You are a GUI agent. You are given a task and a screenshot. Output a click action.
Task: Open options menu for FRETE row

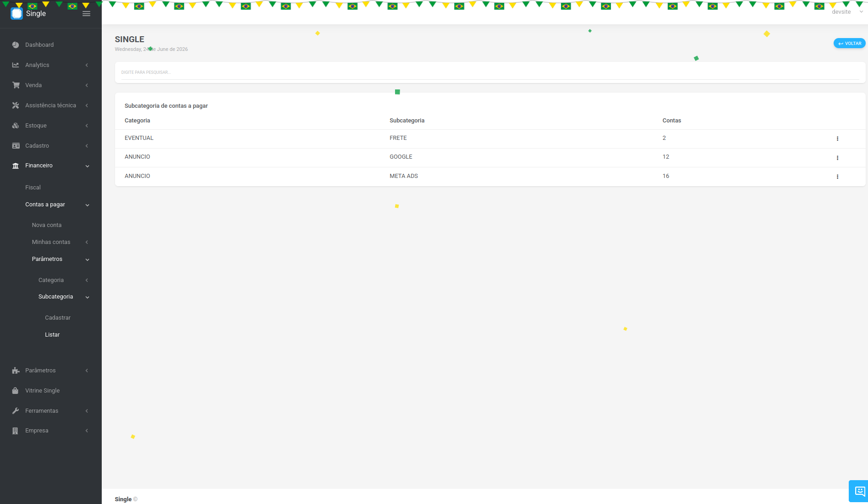tap(837, 138)
